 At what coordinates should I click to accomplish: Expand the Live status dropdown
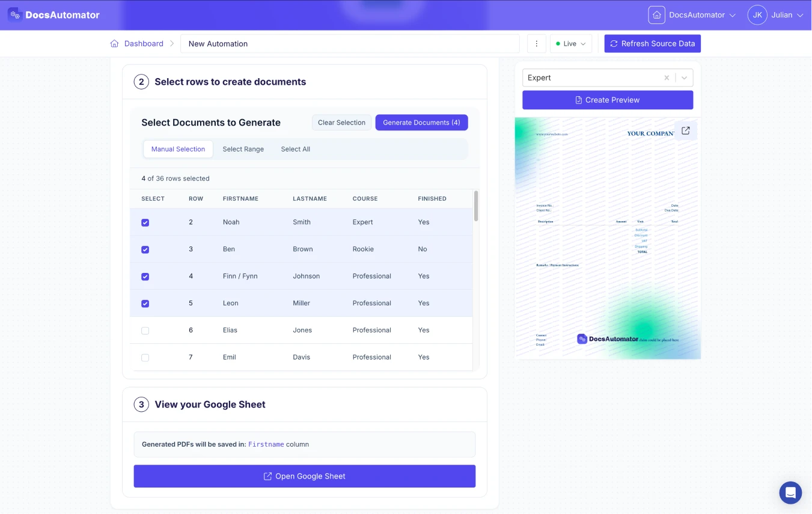[x=570, y=44]
